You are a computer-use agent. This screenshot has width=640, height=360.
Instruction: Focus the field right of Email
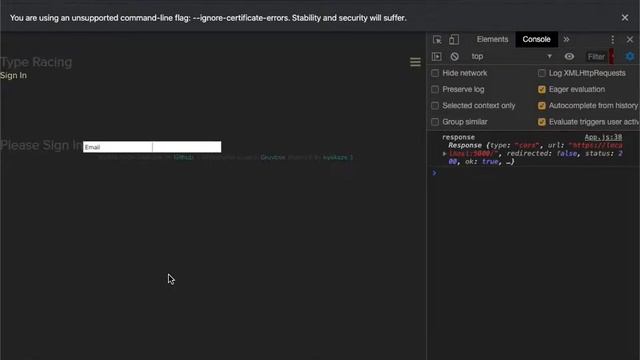click(x=187, y=147)
